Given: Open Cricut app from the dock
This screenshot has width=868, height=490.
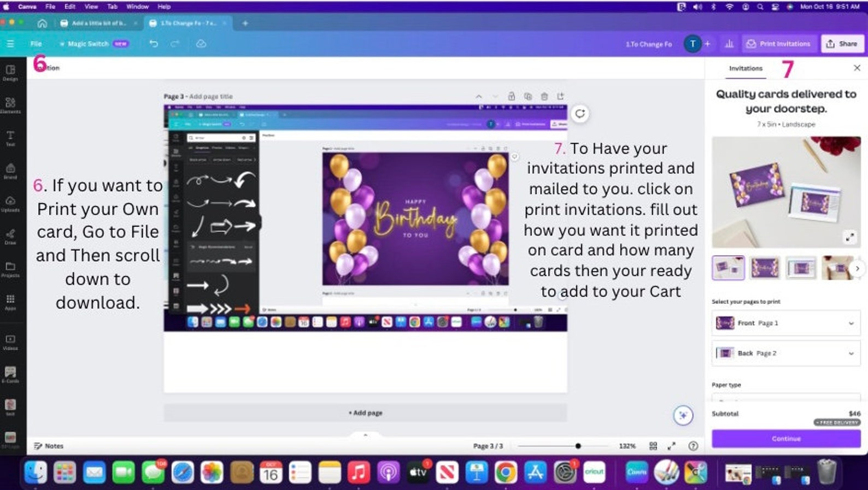Looking at the screenshot, I should [594, 472].
